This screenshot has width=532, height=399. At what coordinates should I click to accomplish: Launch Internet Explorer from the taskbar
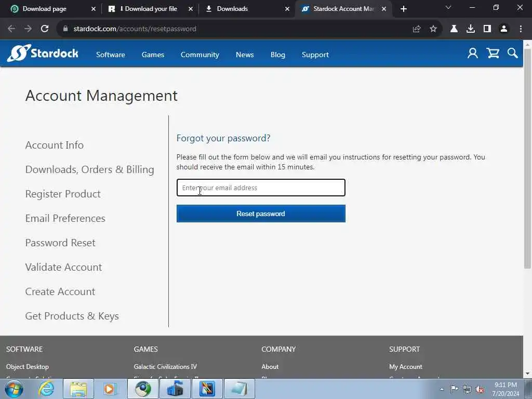(x=46, y=389)
